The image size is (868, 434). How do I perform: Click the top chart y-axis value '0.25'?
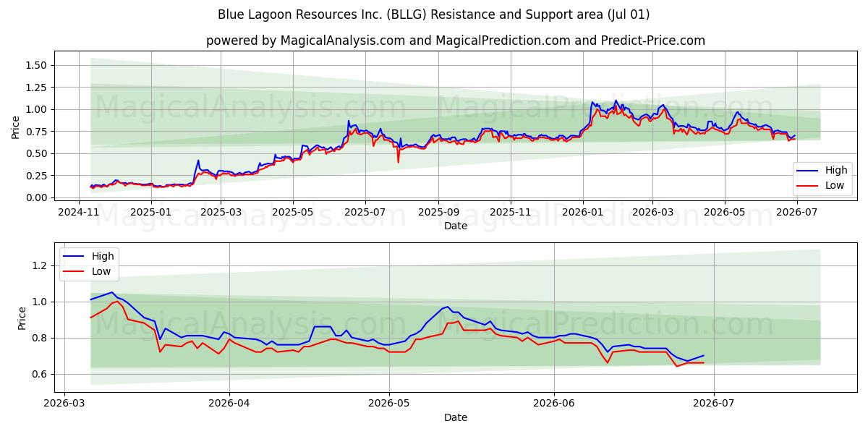click(x=38, y=176)
